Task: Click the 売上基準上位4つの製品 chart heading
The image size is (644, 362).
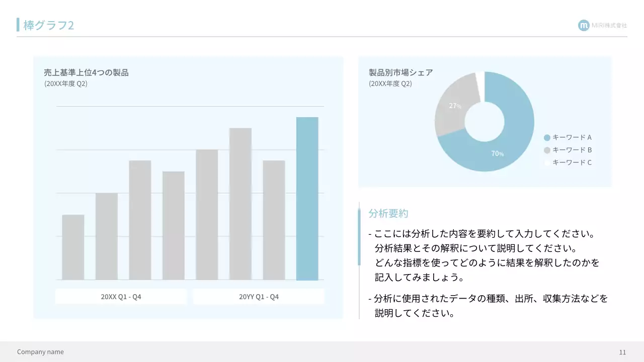Action: 86,72
